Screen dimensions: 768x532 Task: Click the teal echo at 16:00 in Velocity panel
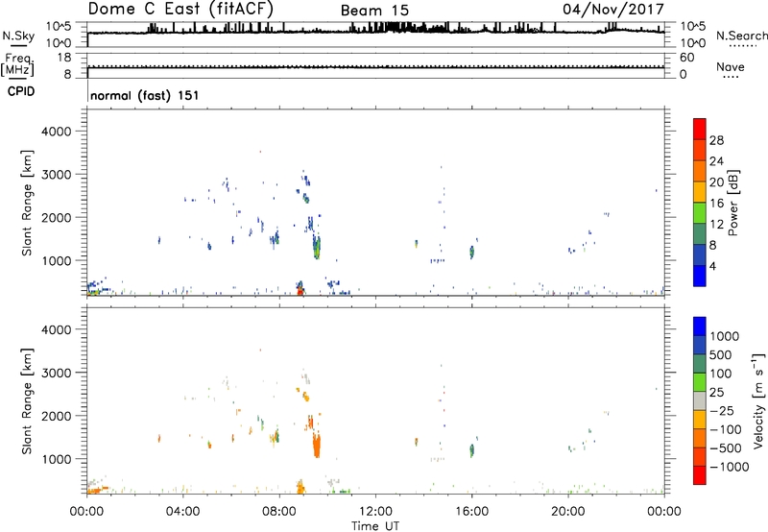click(471, 450)
